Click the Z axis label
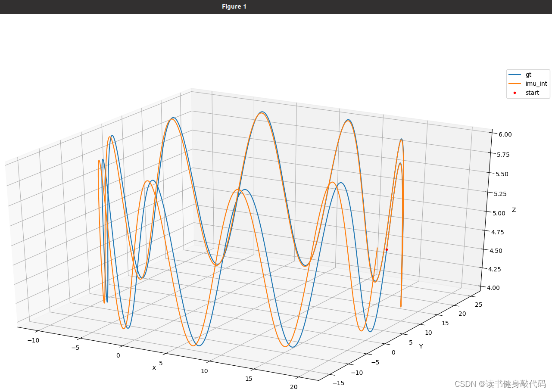This screenshot has height=392, width=552. point(514,210)
